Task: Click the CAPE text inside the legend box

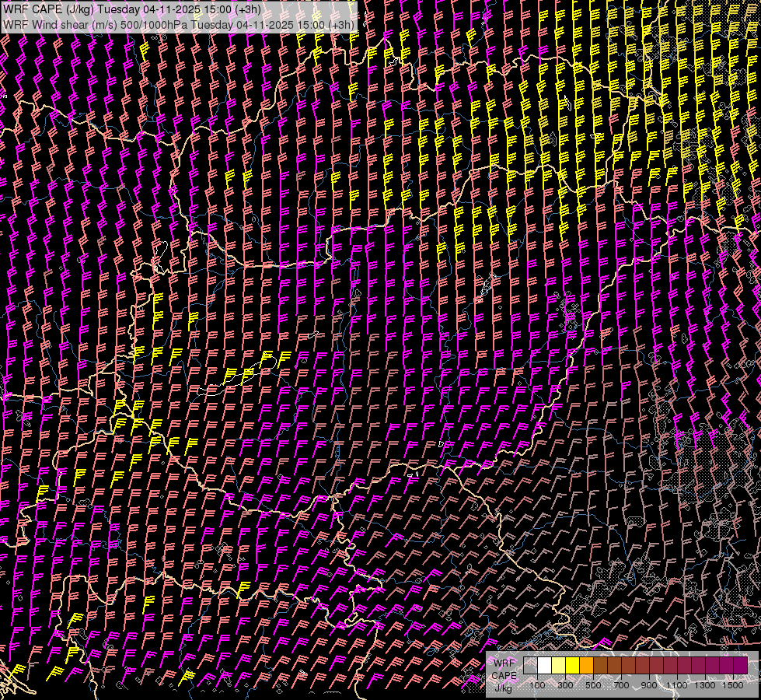Action: pyautogui.click(x=504, y=676)
